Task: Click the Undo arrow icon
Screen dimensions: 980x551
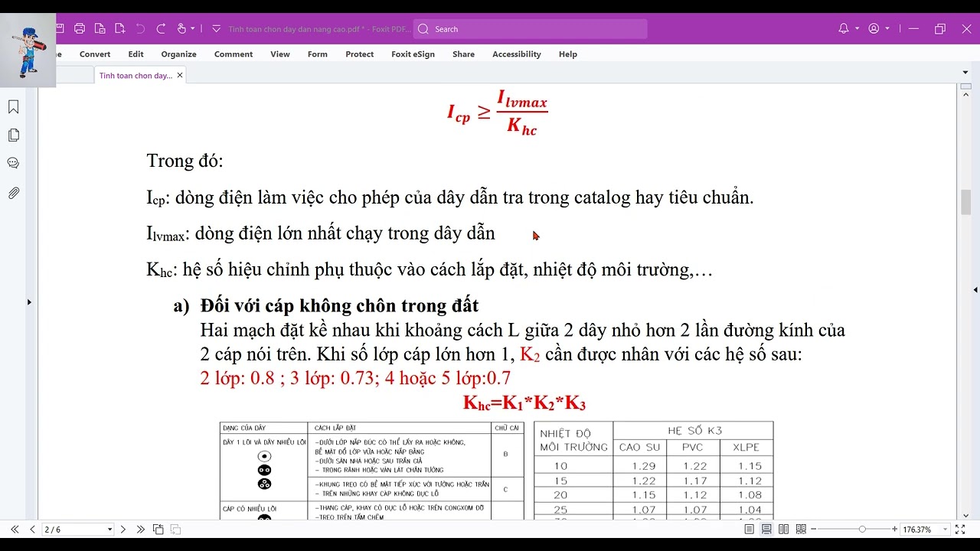Action: tap(140, 28)
